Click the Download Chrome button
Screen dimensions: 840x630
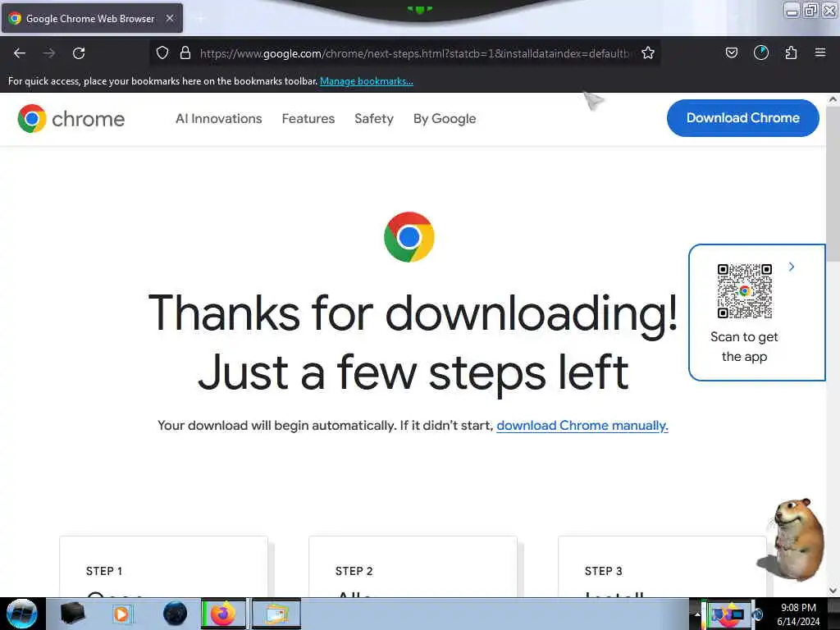(743, 118)
